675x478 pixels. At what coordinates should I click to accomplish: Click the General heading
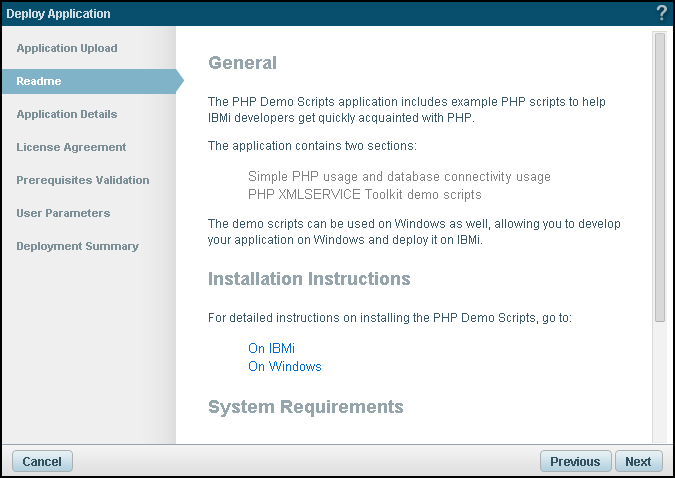(242, 63)
